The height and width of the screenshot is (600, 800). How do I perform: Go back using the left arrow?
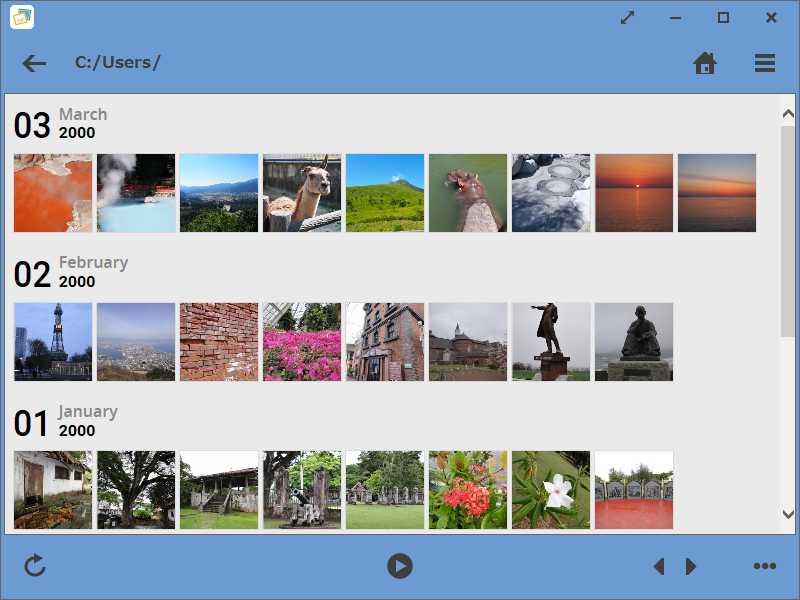(34, 63)
